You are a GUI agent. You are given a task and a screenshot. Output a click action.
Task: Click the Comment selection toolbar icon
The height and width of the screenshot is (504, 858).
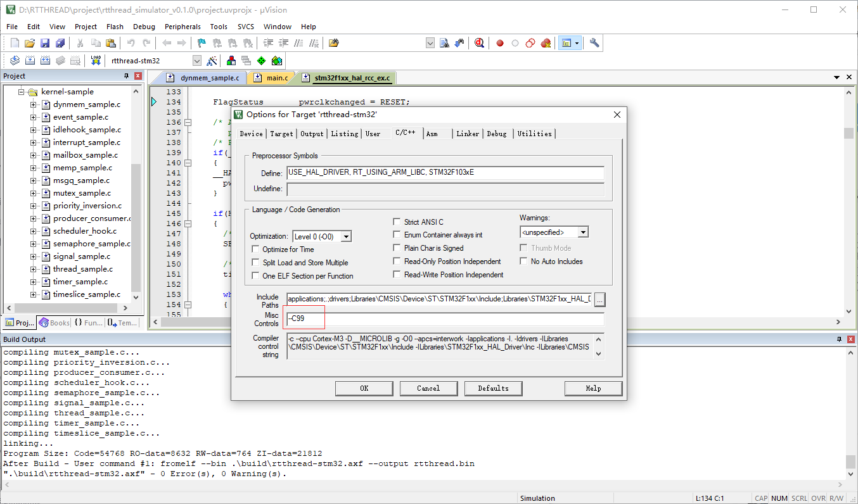[298, 43]
